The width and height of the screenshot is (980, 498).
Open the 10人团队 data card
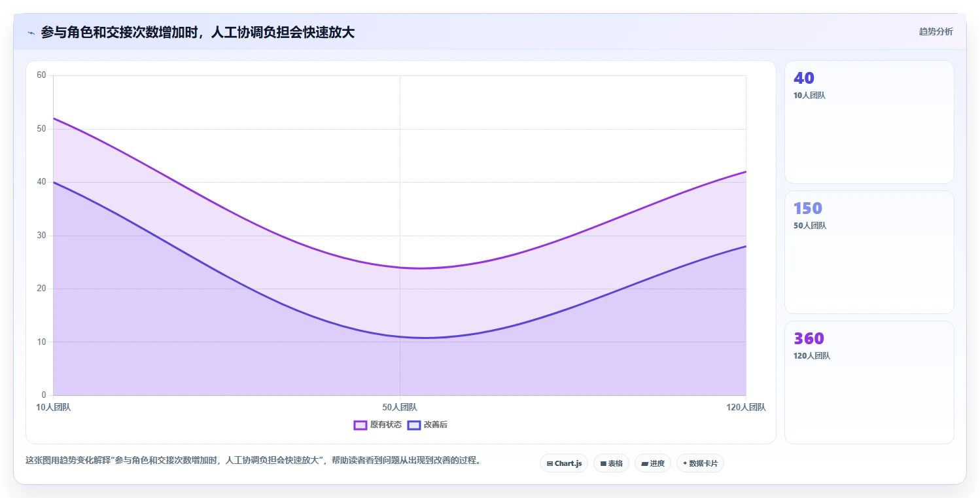(869, 122)
